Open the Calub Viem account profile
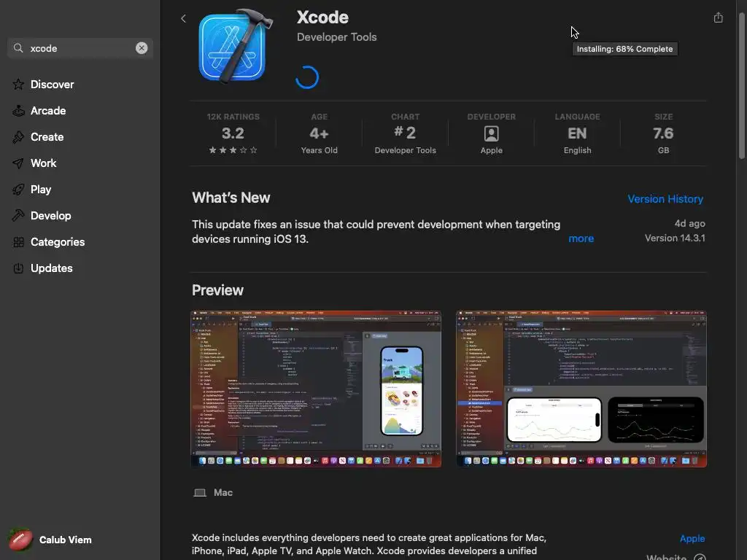 (50, 540)
